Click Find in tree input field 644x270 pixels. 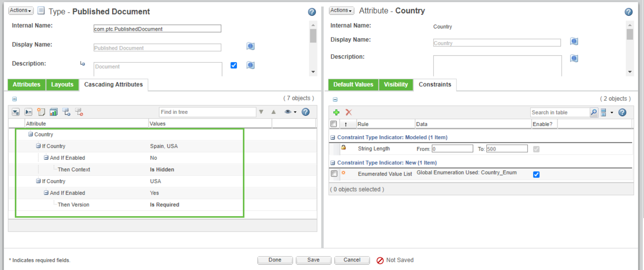(207, 112)
